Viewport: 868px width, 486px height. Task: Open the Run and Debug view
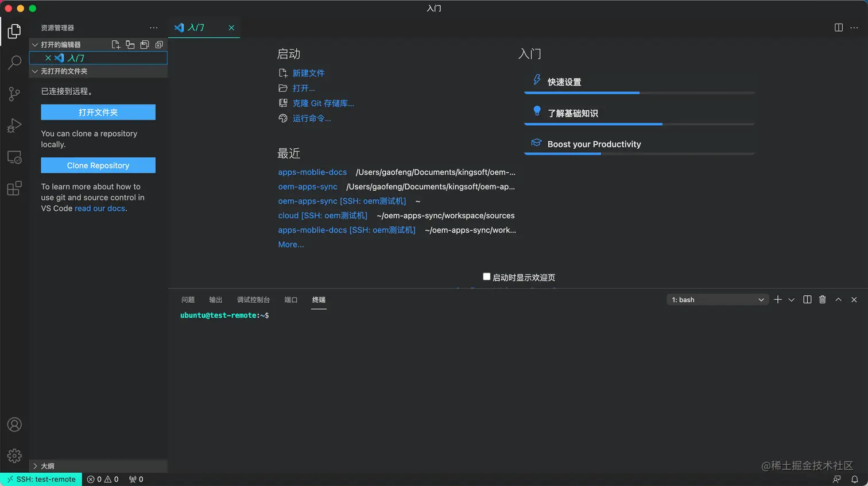14,125
